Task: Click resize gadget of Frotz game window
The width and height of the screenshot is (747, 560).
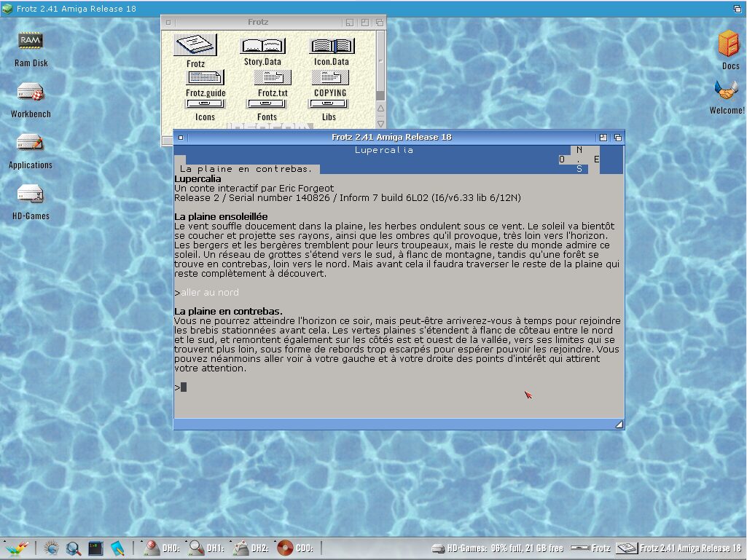Action: coord(618,424)
